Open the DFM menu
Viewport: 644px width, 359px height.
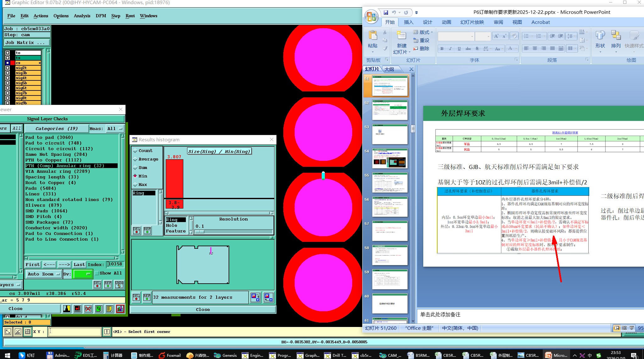tap(101, 16)
